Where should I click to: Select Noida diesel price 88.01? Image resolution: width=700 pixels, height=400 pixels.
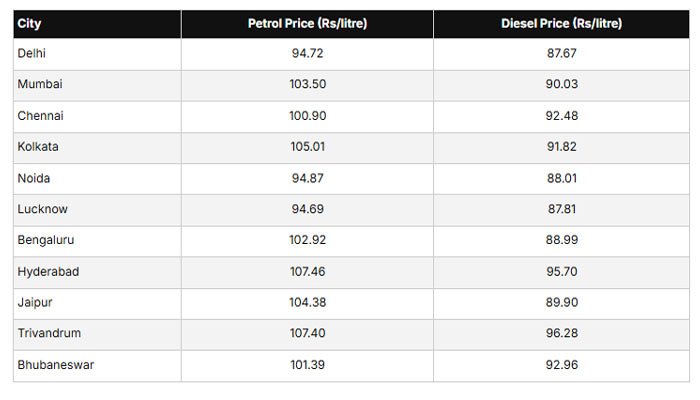point(561,178)
